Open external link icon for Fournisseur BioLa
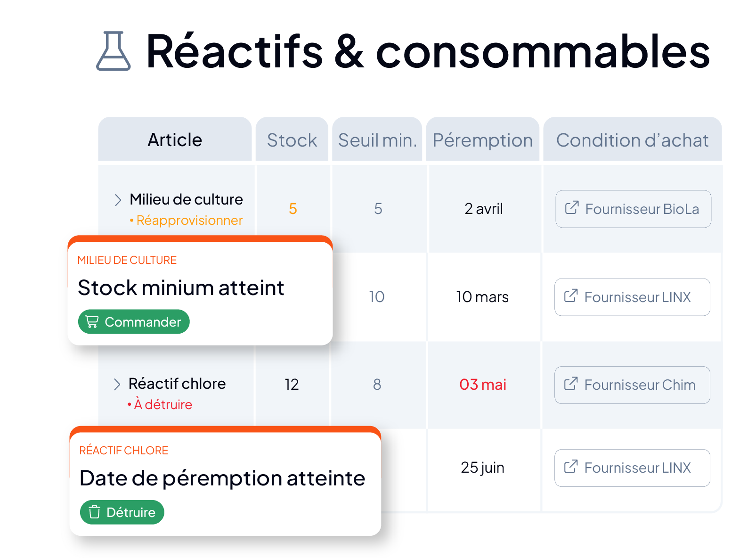Viewport: 756px width, 558px height. pos(571,207)
